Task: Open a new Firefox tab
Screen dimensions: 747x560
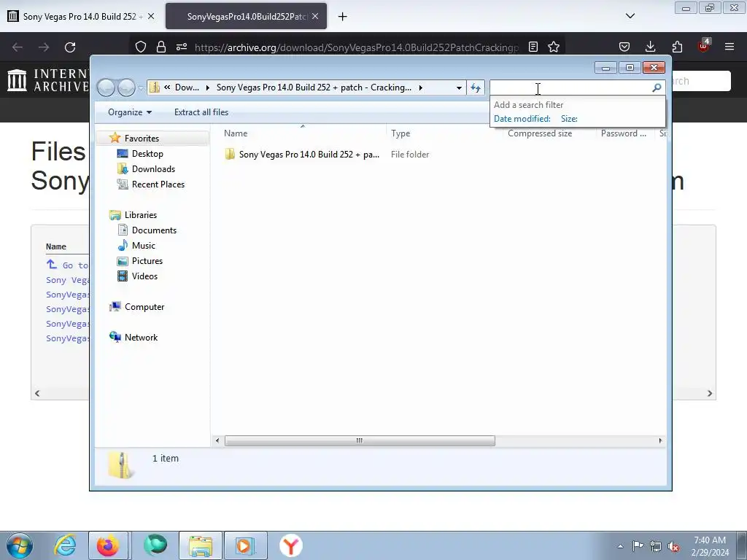Action: point(342,17)
